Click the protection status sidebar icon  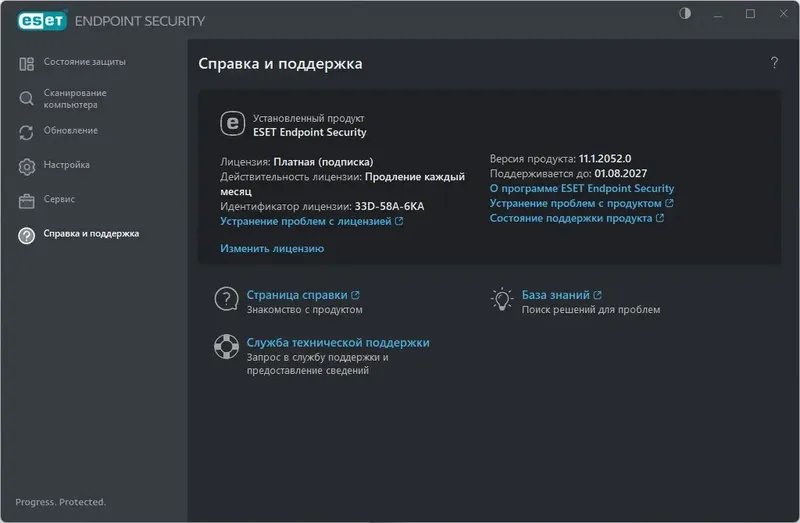pyautogui.click(x=27, y=64)
